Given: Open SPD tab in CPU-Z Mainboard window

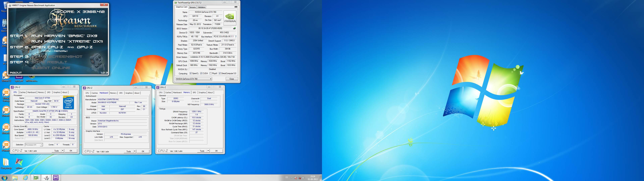Looking at the screenshot, I should [x=121, y=93].
